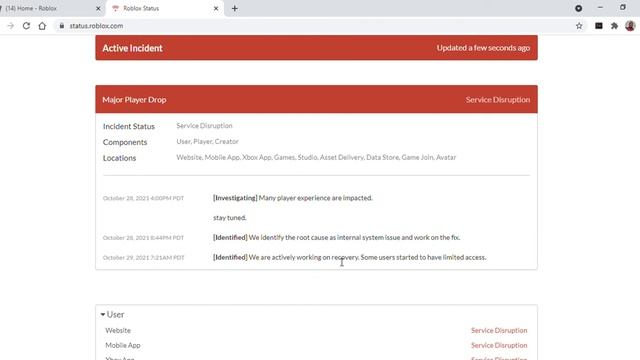
Task: Go to the browser home page icon
Action: point(42,26)
